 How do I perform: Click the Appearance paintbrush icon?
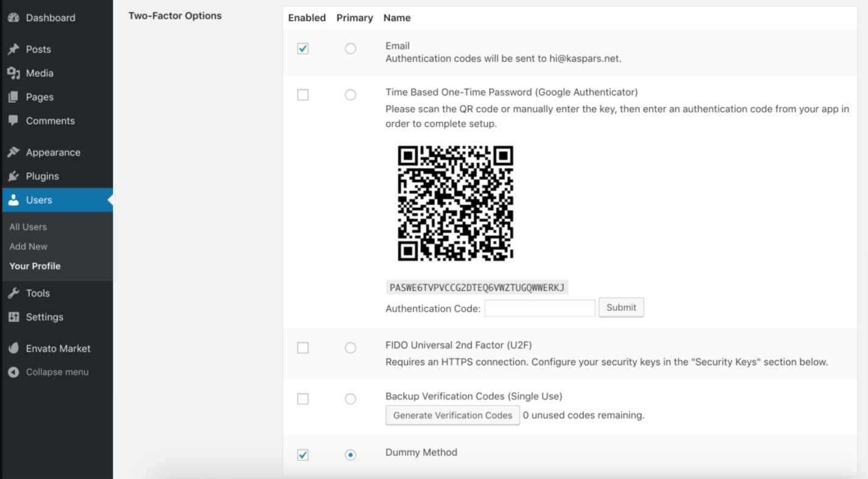click(12, 152)
